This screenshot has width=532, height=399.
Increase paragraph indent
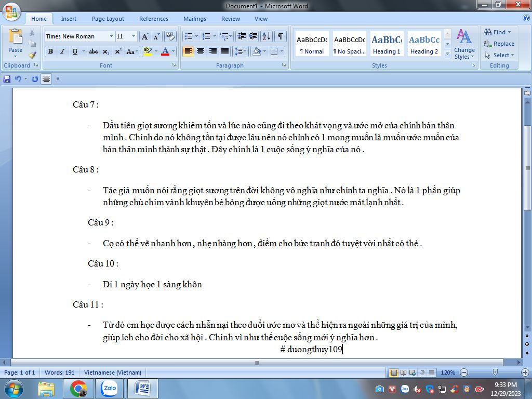click(x=254, y=36)
